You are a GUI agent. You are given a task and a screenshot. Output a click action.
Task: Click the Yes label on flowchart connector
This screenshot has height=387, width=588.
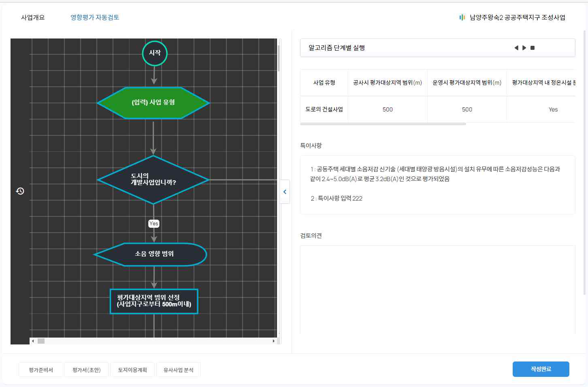tap(154, 224)
